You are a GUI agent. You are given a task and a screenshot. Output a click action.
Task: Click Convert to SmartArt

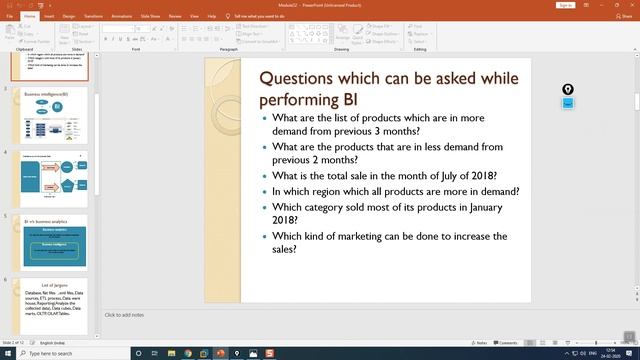(x=258, y=42)
